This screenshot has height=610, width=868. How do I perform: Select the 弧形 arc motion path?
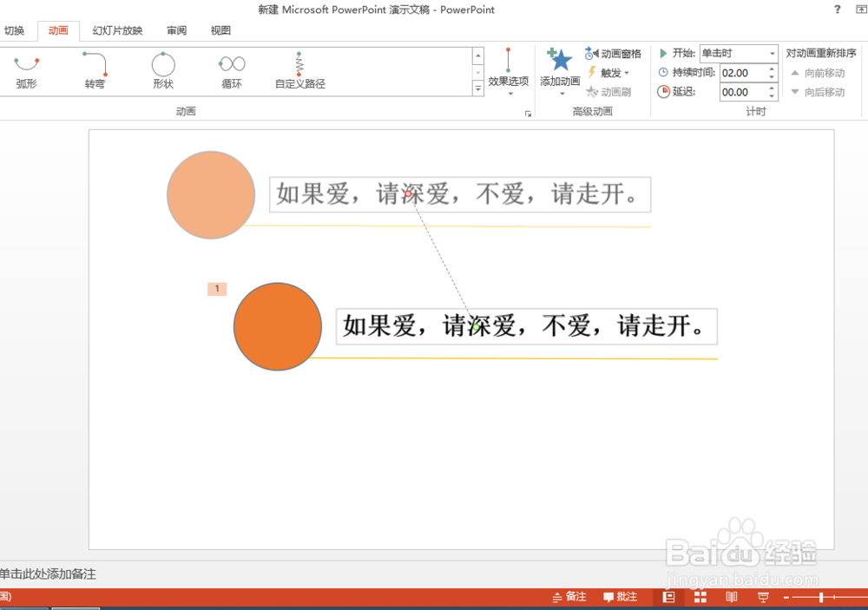tap(26, 72)
